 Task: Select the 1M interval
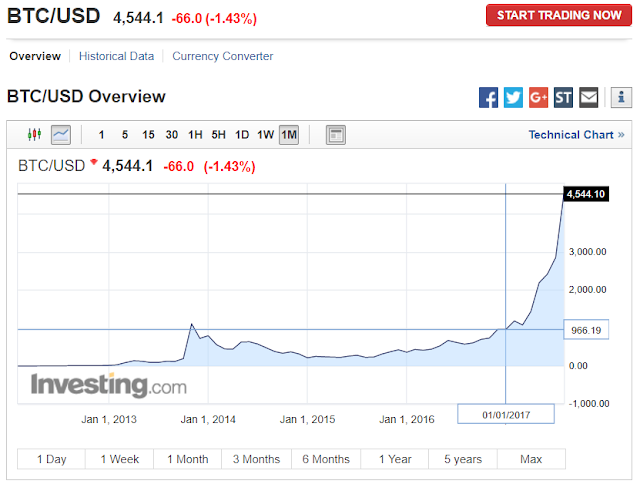[289, 135]
